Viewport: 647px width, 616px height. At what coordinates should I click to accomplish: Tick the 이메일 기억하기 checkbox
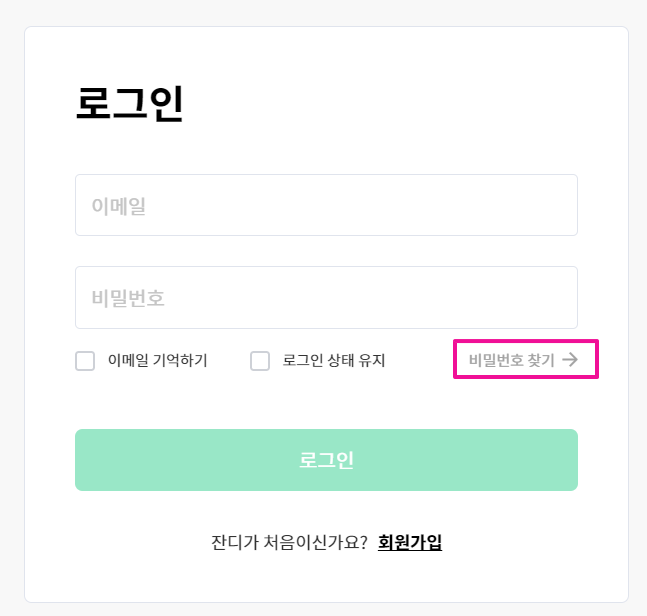pos(85,361)
